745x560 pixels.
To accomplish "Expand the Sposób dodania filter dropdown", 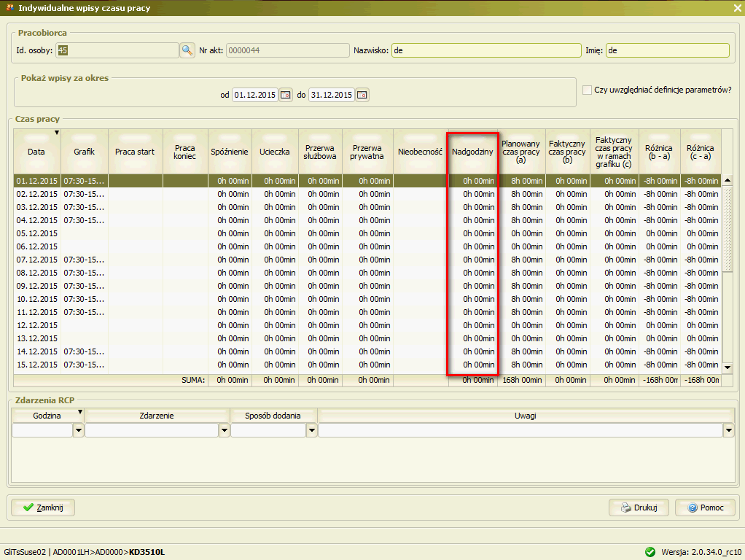I will pos(312,431).
